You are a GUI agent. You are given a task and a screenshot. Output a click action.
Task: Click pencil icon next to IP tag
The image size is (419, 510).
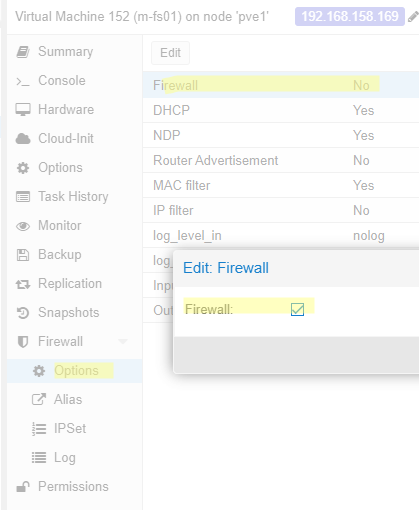413,16
